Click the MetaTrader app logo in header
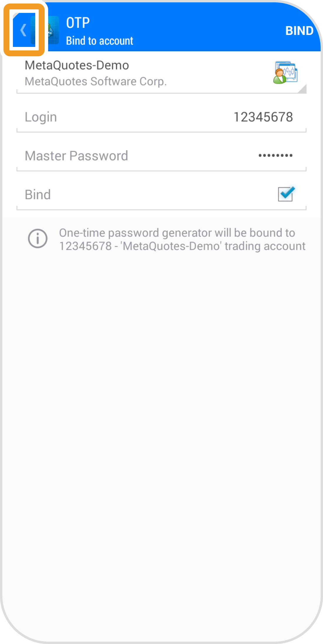The width and height of the screenshot is (323, 644). (x=52, y=30)
